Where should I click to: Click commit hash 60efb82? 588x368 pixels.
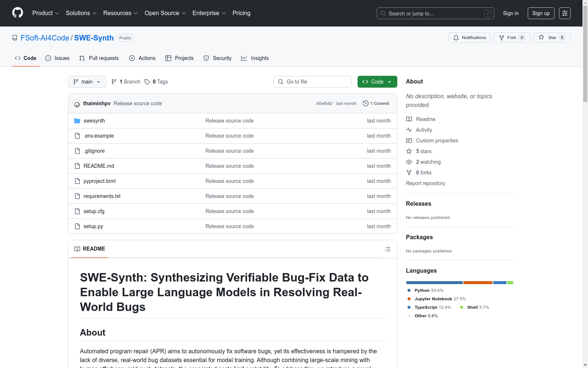point(325,103)
